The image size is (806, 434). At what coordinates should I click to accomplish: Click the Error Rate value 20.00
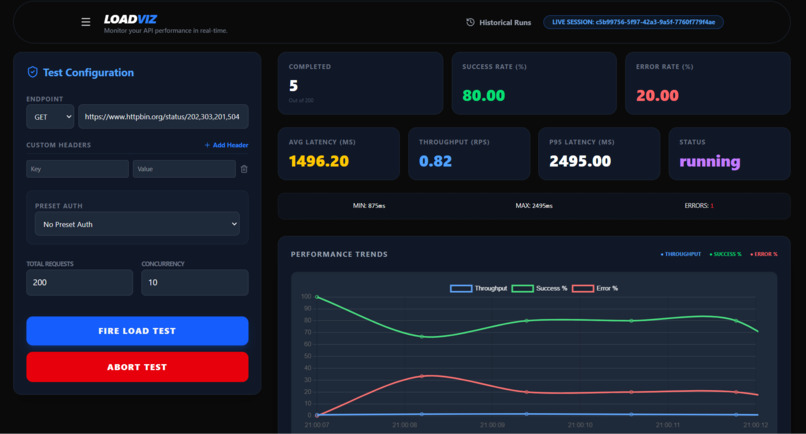click(657, 96)
